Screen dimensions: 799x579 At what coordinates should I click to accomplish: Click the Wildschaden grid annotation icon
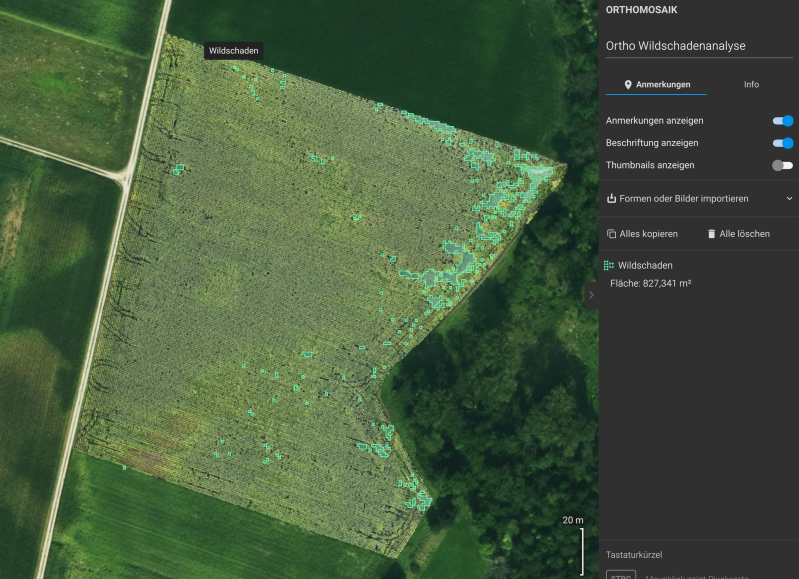pyautogui.click(x=609, y=266)
